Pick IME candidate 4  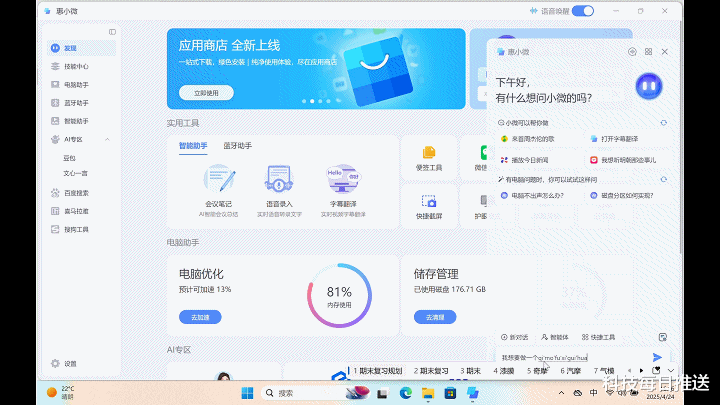point(503,371)
